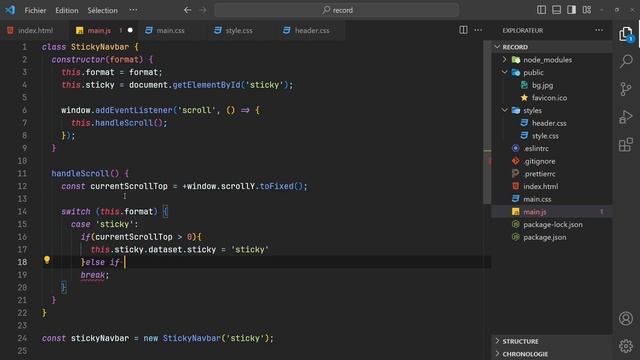Click the editor vertical scrollbar thumb
Image resolution: width=640 pixels, height=360 pixels.
click(487, 122)
